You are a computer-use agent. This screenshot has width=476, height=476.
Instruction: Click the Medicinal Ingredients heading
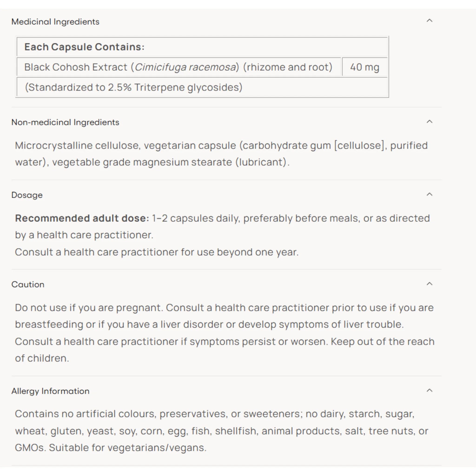(56, 22)
